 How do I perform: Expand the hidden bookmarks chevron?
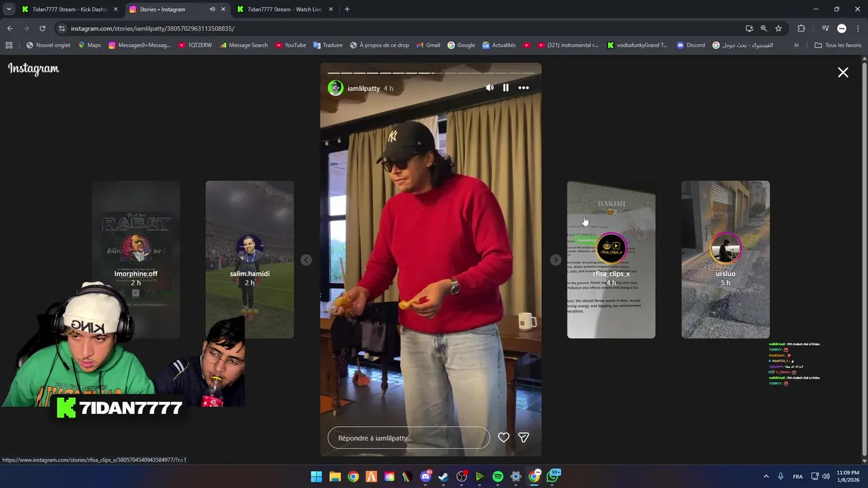796,45
